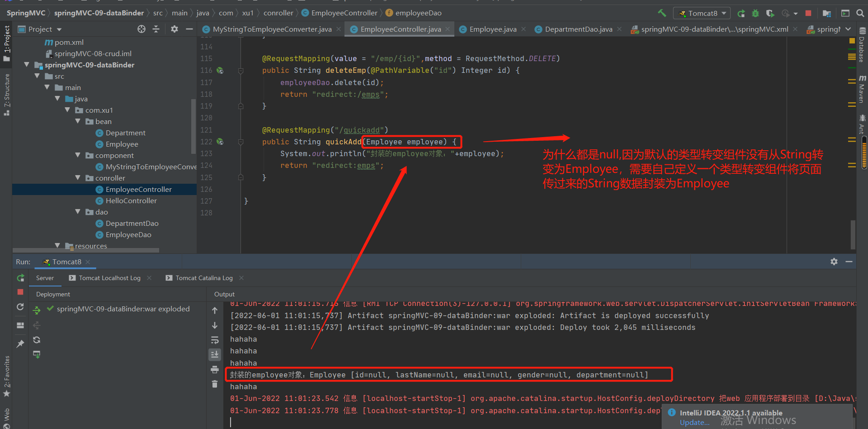This screenshot has height=429, width=868.
Task: Click the Update... link in IDEA notification
Action: (x=695, y=422)
